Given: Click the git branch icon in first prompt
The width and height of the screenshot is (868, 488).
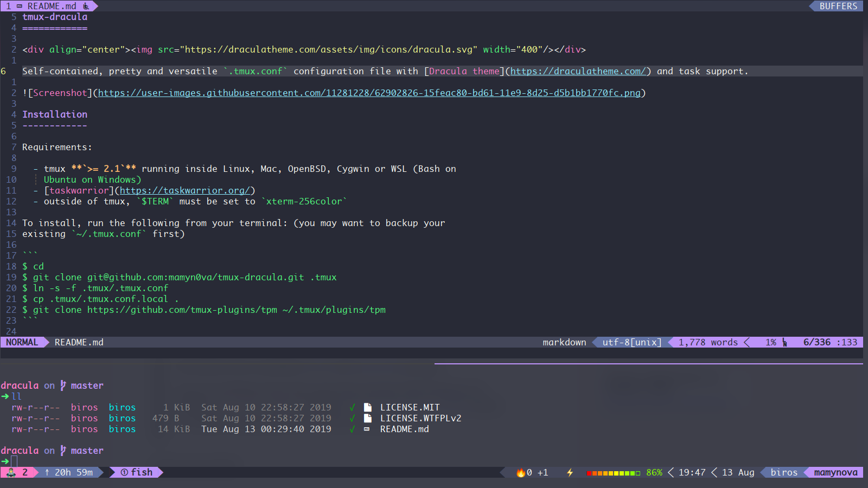Looking at the screenshot, I should point(63,386).
